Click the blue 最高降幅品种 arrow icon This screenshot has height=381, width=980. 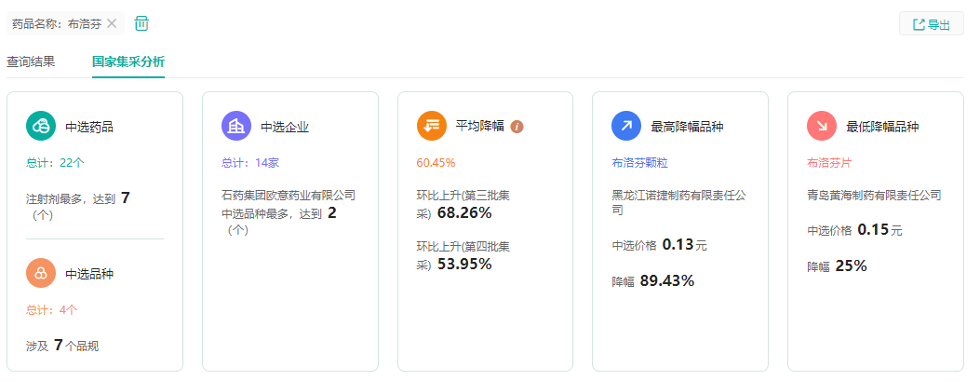click(626, 126)
